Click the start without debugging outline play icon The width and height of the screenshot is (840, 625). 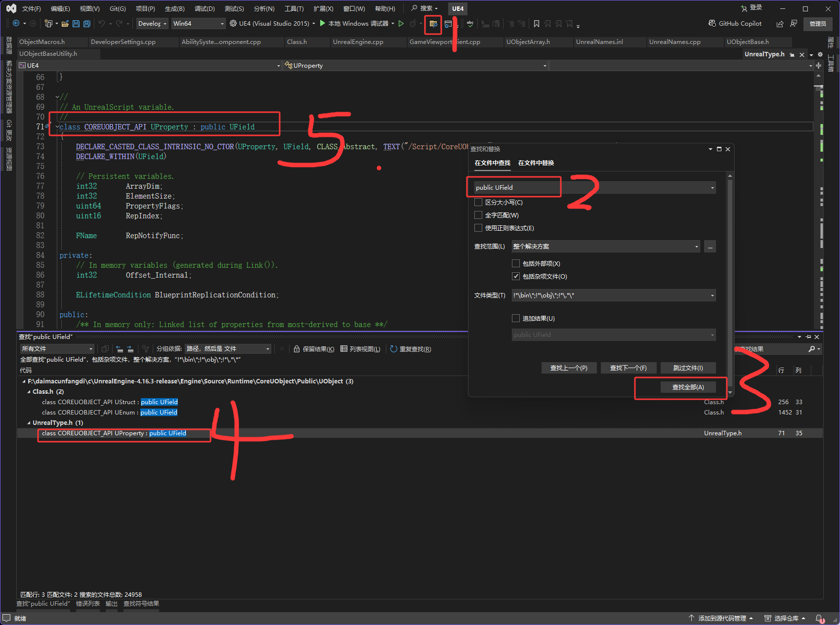pos(401,23)
